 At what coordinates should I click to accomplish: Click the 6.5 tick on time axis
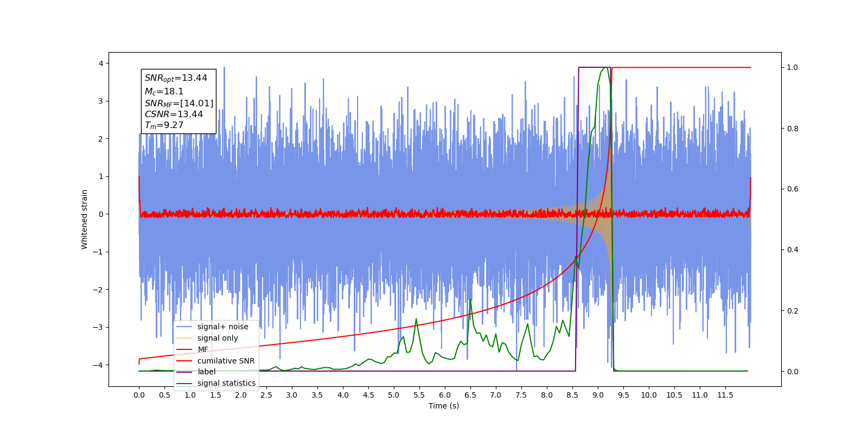pos(470,395)
